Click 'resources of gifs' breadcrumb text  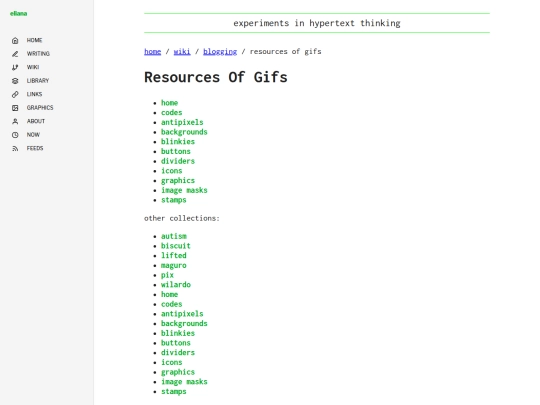pos(285,51)
